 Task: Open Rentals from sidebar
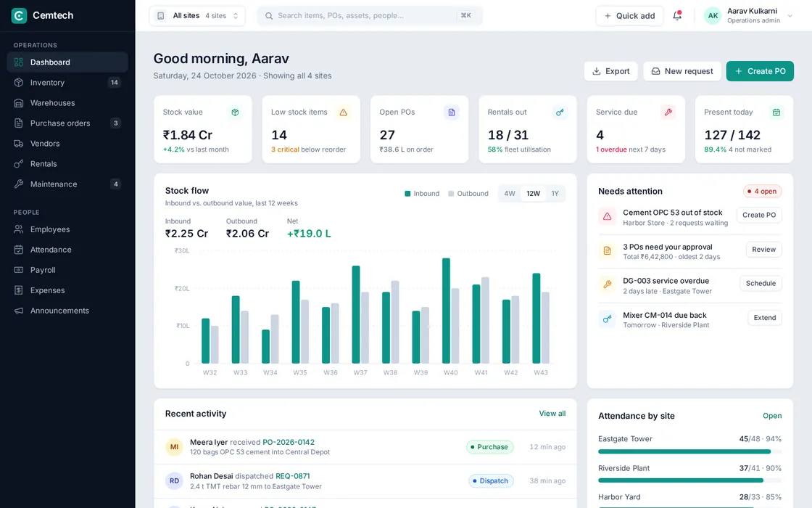[x=67, y=164]
